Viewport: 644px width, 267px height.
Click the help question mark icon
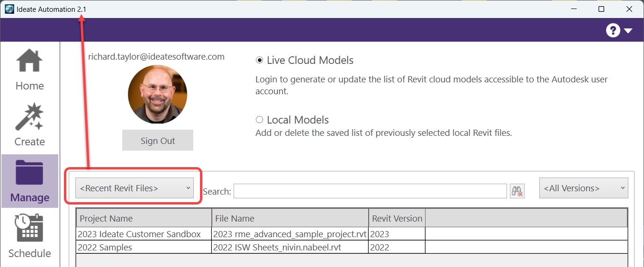coord(613,30)
